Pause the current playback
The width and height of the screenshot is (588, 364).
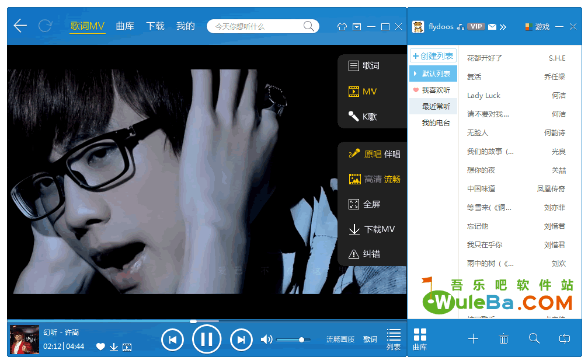pos(207,339)
